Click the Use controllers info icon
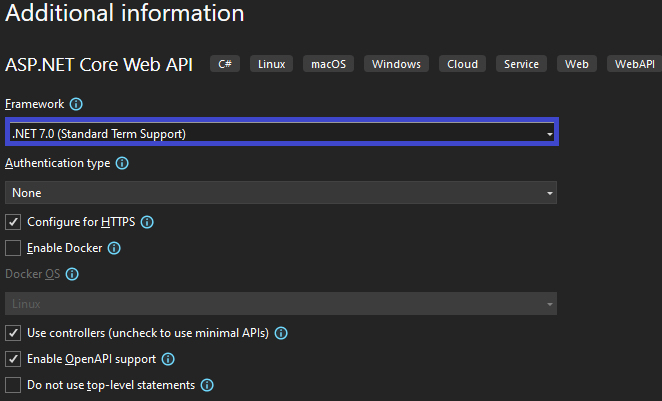The width and height of the screenshot is (662, 401). 281,333
